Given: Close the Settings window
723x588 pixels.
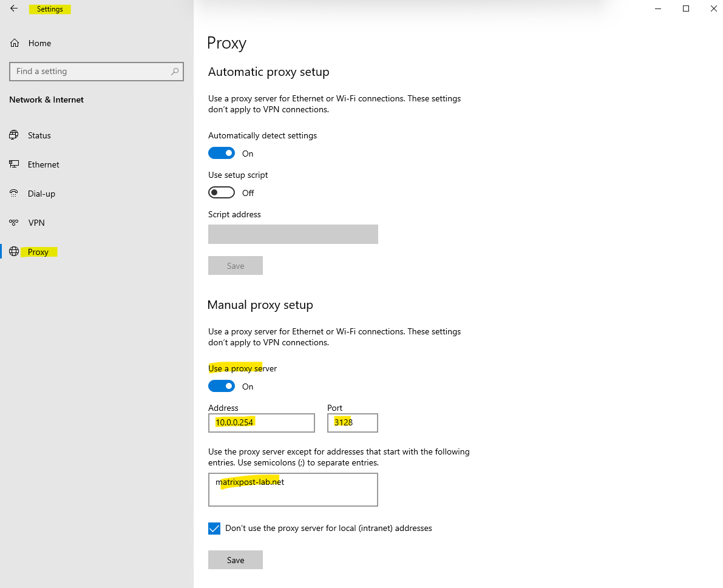Looking at the screenshot, I should tap(713, 8).
